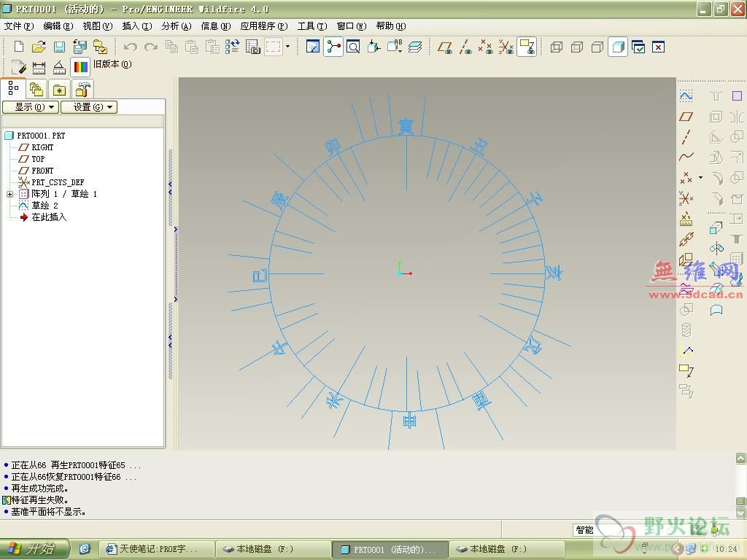Screen dimensions: 747x560
Task: Select the Datum Curve tool
Action: [686, 156]
